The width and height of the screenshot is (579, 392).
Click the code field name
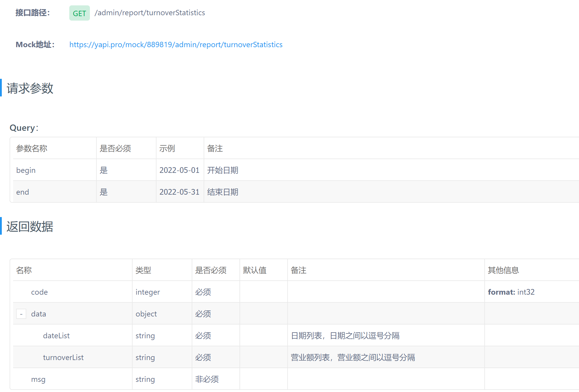39,292
